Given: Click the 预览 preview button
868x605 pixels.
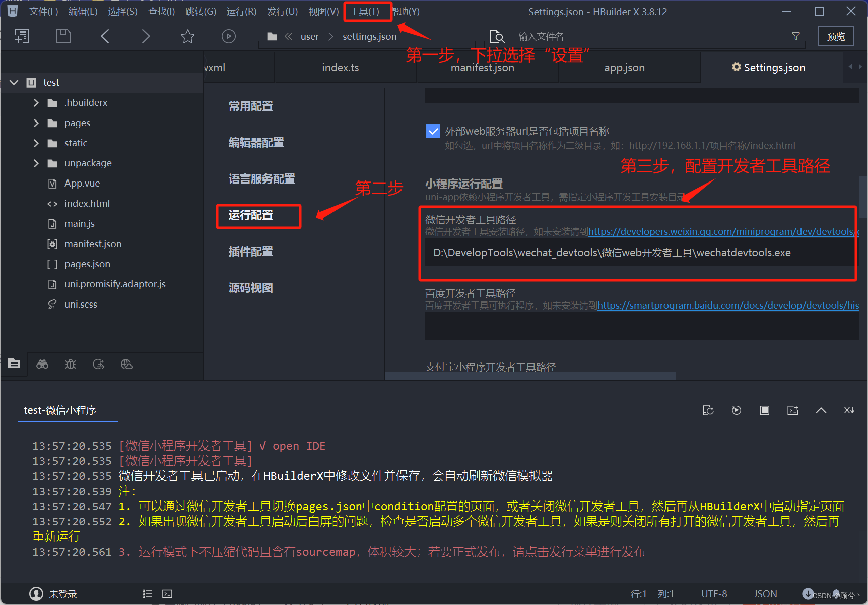Looking at the screenshot, I should pyautogui.click(x=836, y=36).
